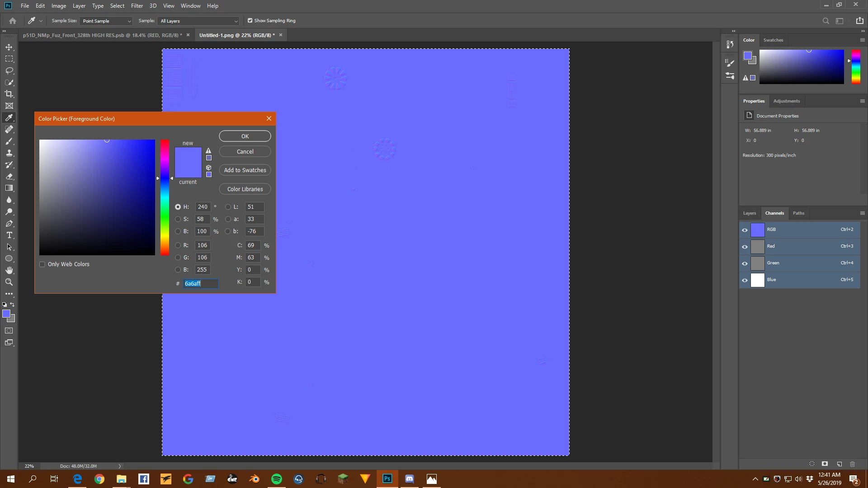Select the Move tool
Screen dimensions: 868x488
9,47
